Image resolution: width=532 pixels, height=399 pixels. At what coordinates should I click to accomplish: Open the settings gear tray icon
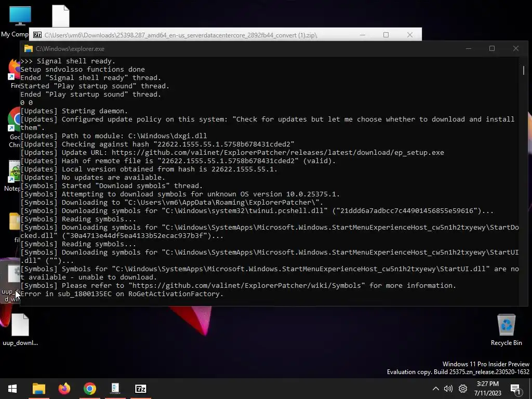463,389
